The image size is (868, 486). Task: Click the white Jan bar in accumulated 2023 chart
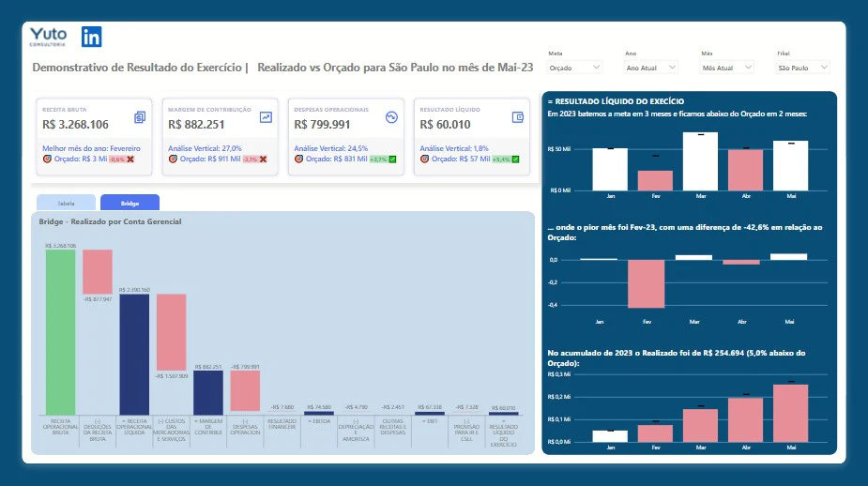[610, 436]
